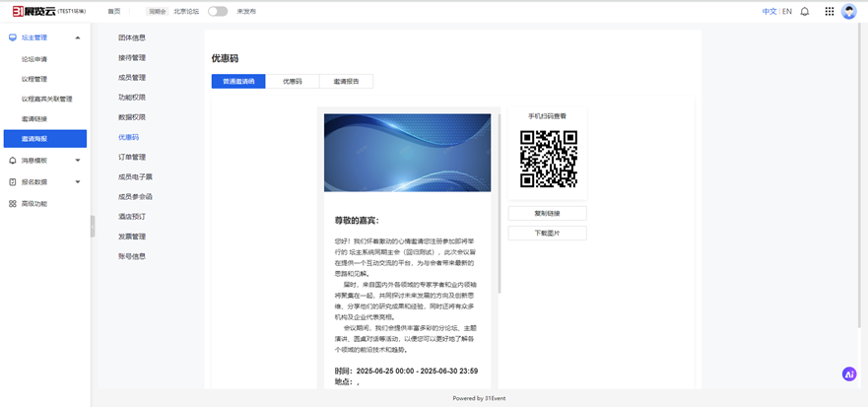Image resolution: width=868 pixels, height=407 pixels.
Task: Open 成员管理 in the secondary menu
Action: pos(132,78)
